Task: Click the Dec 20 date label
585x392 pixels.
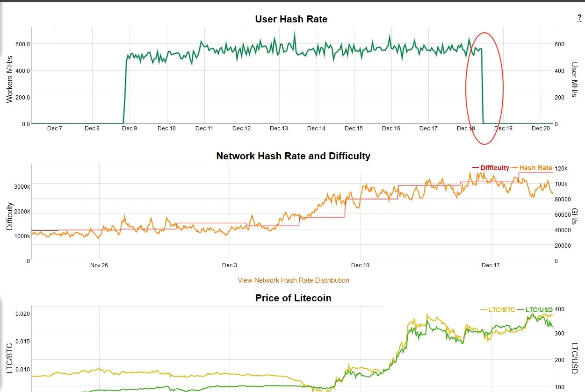Action: click(x=541, y=128)
